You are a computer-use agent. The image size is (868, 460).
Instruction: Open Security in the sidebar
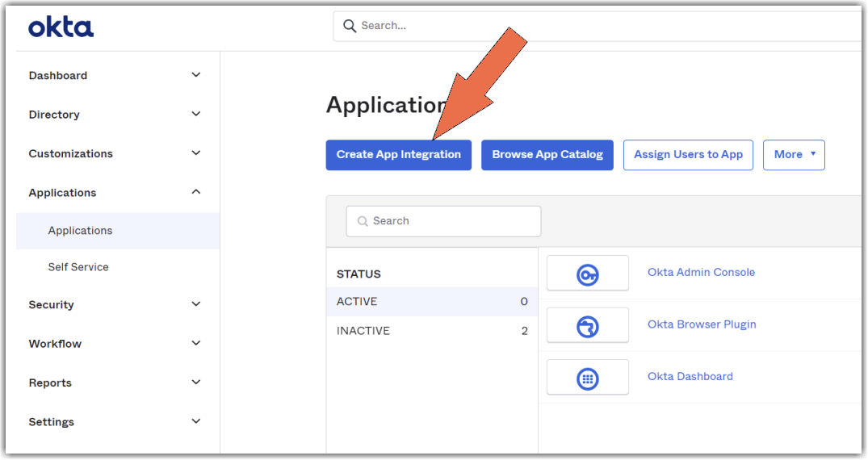pyautogui.click(x=51, y=304)
